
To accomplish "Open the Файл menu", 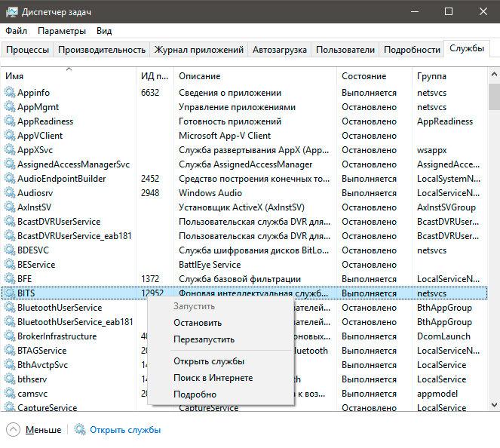I will [17, 31].
